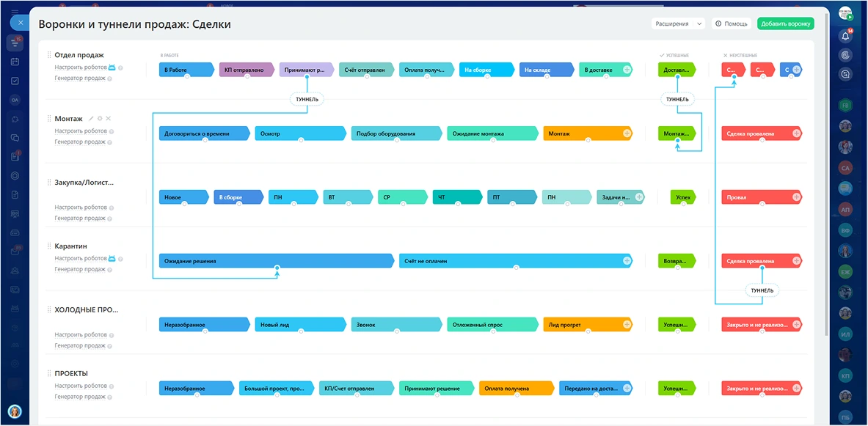The height and width of the screenshot is (426, 868).
Task: Open the calendar icon in the left sidebar
Action: click(x=15, y=62)
